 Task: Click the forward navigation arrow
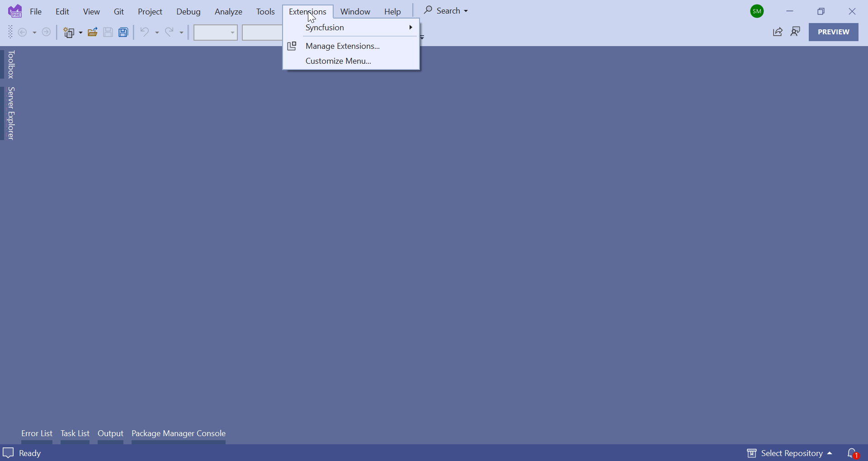pos(46,32)
